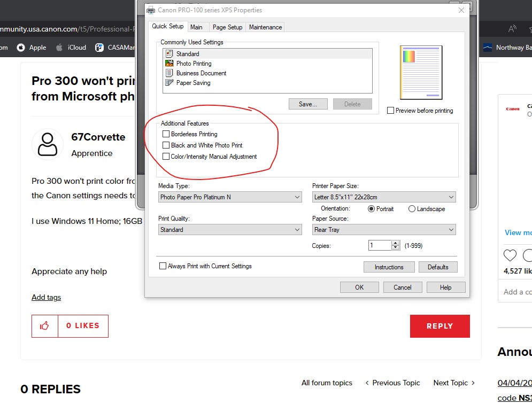Select the Business Document preset icon
The height and width of the screenshot is (404, 532).
[x=169, y=73]
